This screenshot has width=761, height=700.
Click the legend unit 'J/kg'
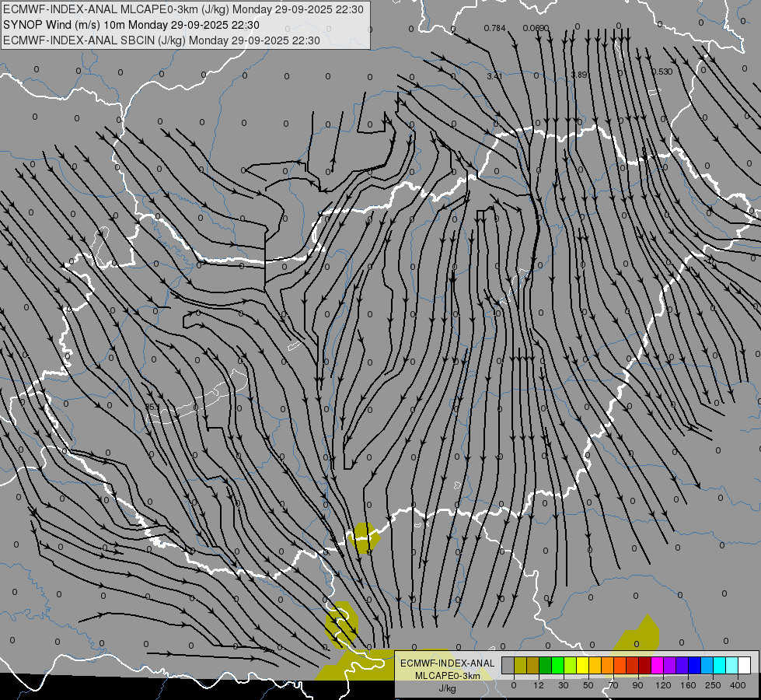click(x=447, y=688)
